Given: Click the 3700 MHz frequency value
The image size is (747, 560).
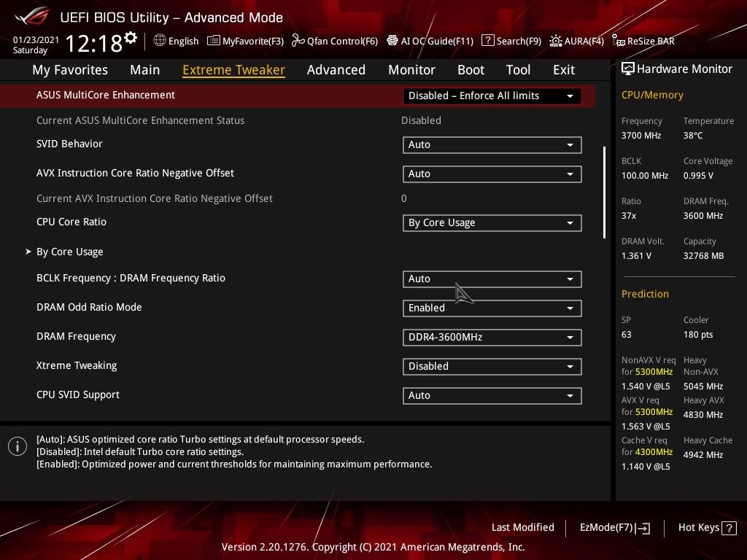Looking at the screenshot, I should tap(641, 136).
